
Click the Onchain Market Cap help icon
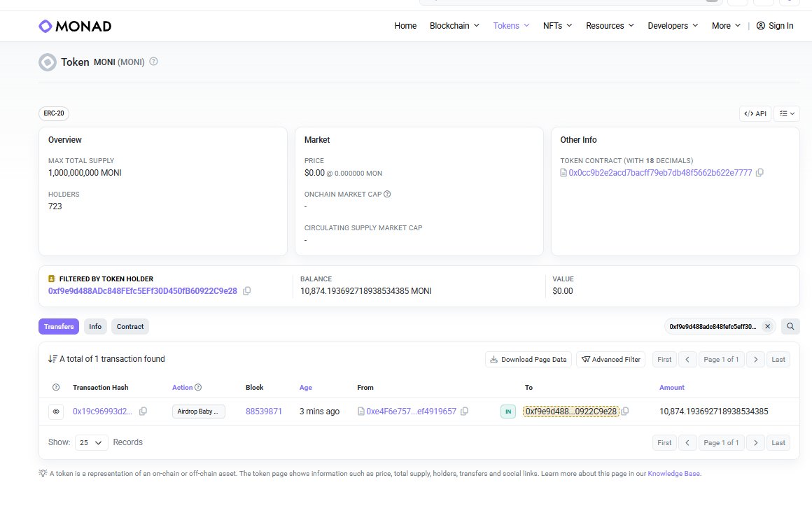point(387,195)
